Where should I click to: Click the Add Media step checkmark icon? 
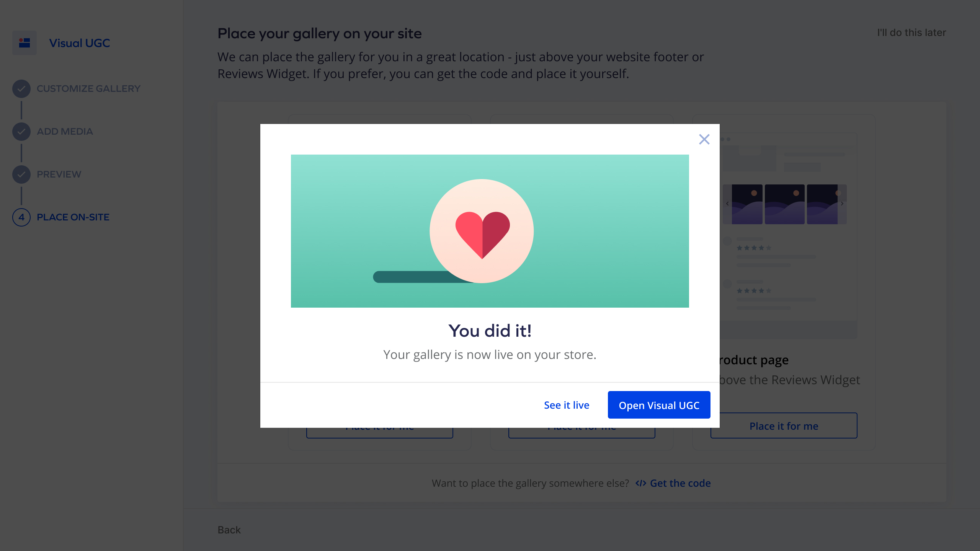click(21, 132)
